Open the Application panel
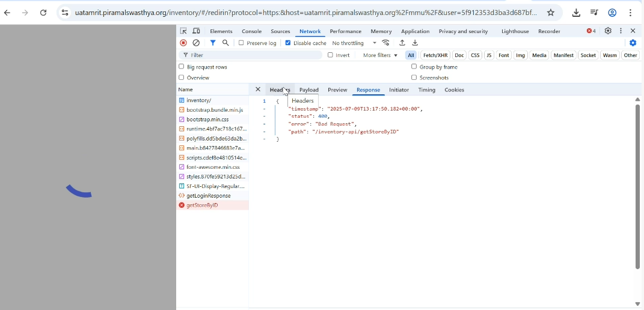The width and height of the screenshot is (644, 310). (416, 31)
